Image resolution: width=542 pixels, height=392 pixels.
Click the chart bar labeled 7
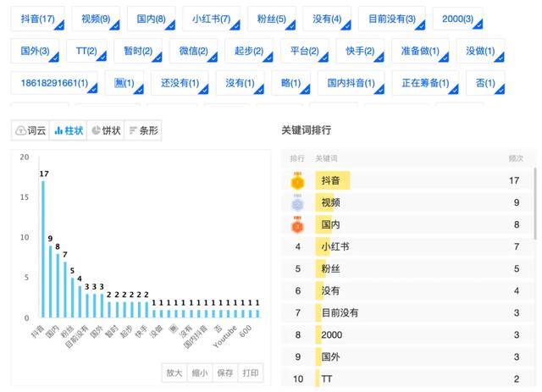pos(65,290)
